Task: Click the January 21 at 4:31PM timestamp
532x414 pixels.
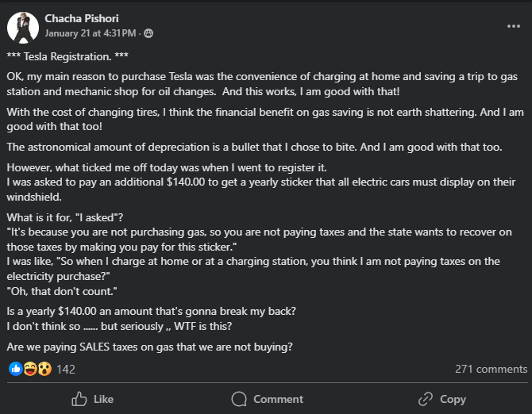Action: (x=91, y=33)
